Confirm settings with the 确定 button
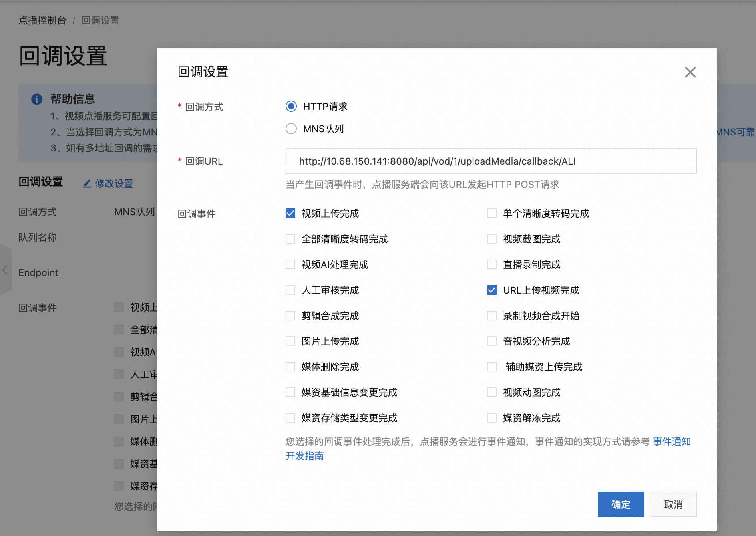 click(x=621, y=504)
